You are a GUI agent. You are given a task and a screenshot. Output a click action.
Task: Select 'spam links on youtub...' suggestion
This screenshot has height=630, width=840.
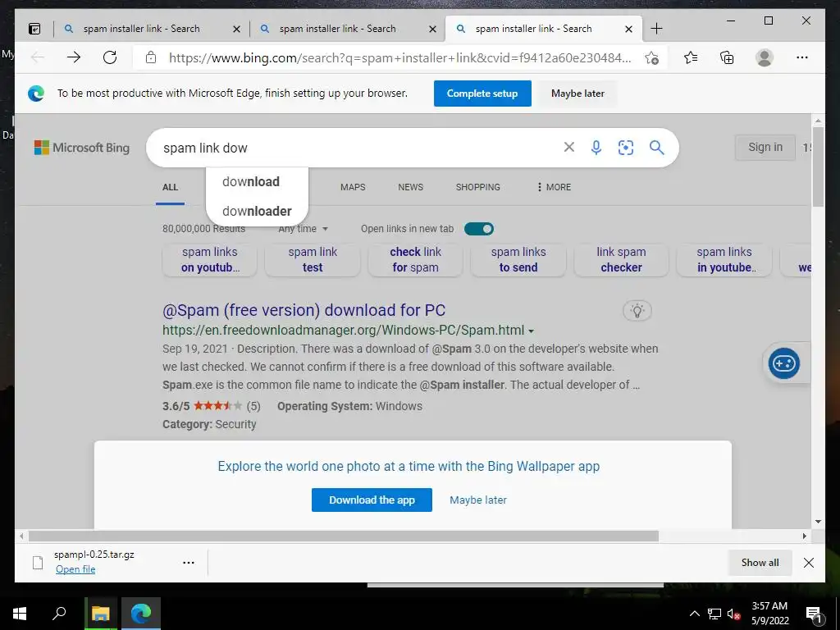(x=209, y=260)
